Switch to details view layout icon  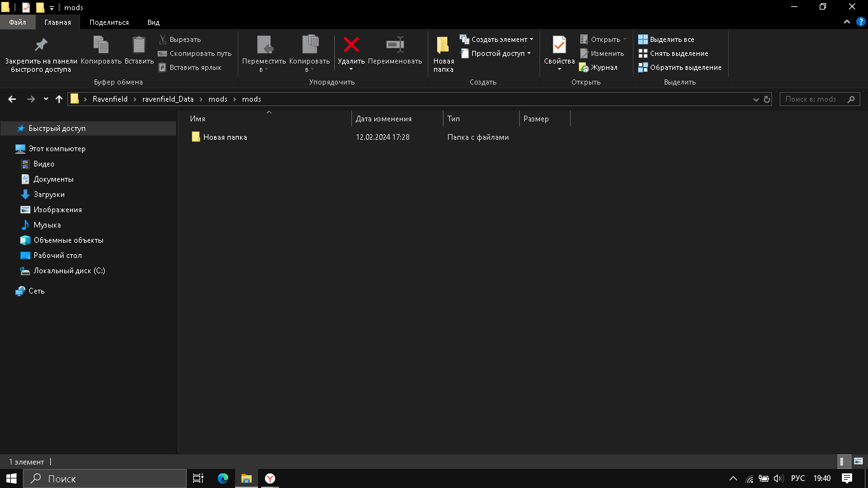(x=844, y=462)
